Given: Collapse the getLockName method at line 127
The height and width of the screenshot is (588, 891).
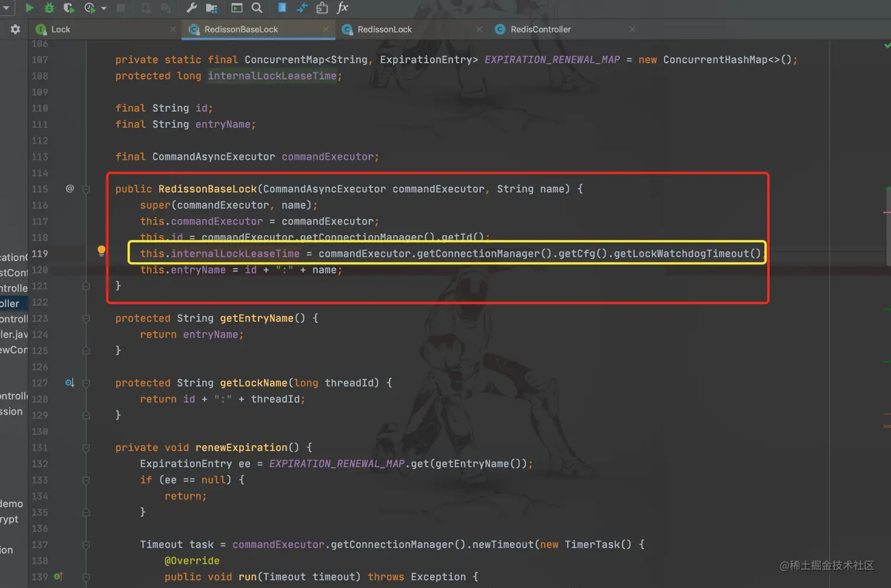Looking at the screenshot, I should pyautogui.click(x=86, y=383).
